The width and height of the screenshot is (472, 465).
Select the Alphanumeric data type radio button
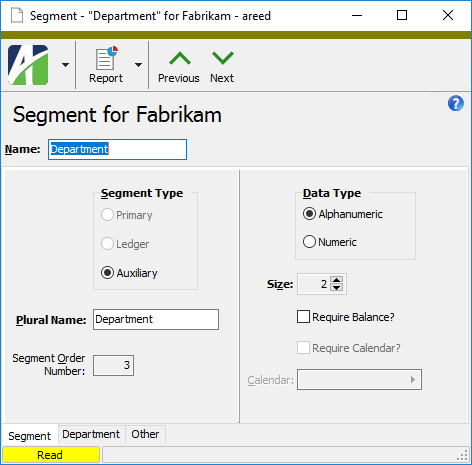309,214
